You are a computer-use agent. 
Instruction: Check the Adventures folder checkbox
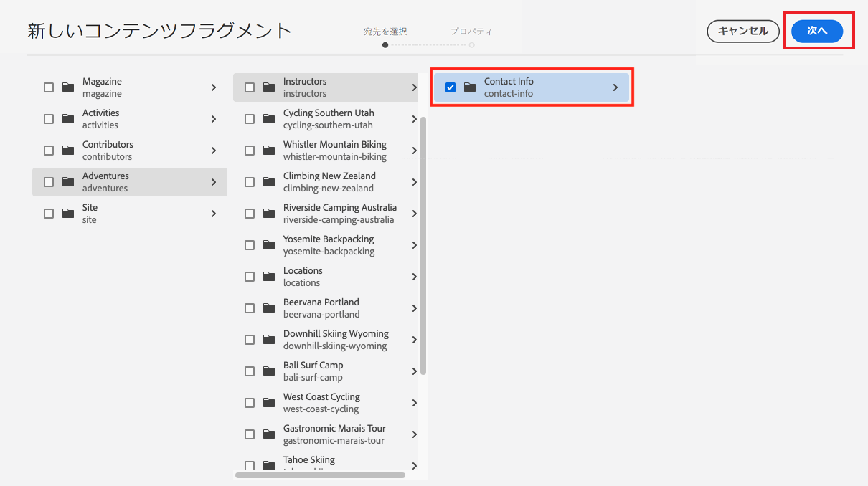49,182
